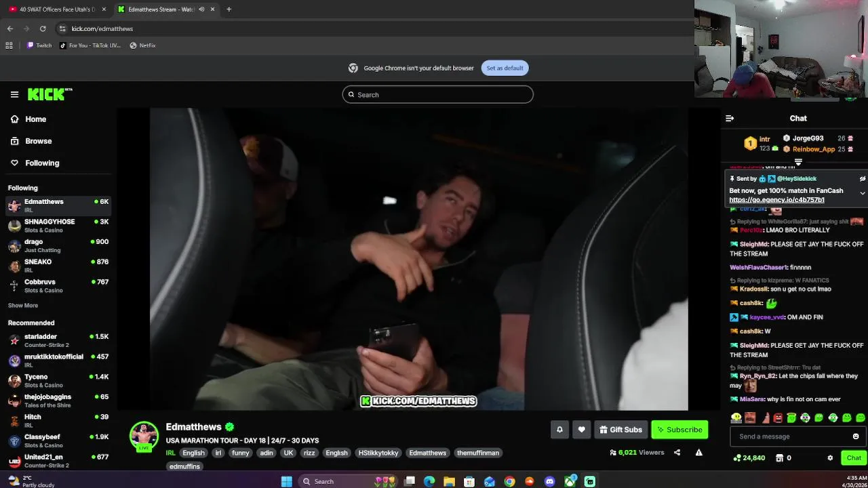Open a new browser tab
868x488 pixels.
[x=229, y=9]
